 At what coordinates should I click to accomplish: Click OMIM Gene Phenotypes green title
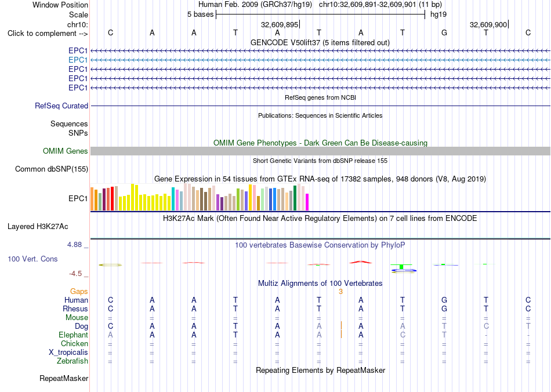pyautogui.click(x=320, y=143)
